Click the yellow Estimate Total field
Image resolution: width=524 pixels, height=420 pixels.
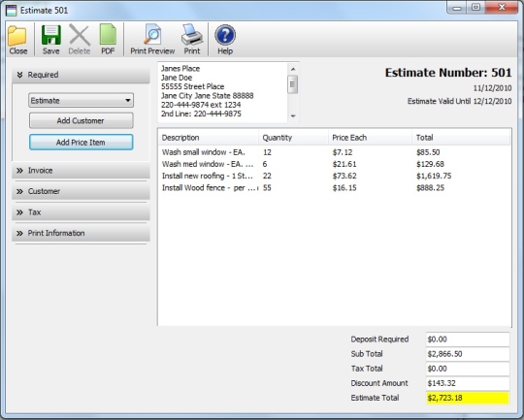coord(468,398)
